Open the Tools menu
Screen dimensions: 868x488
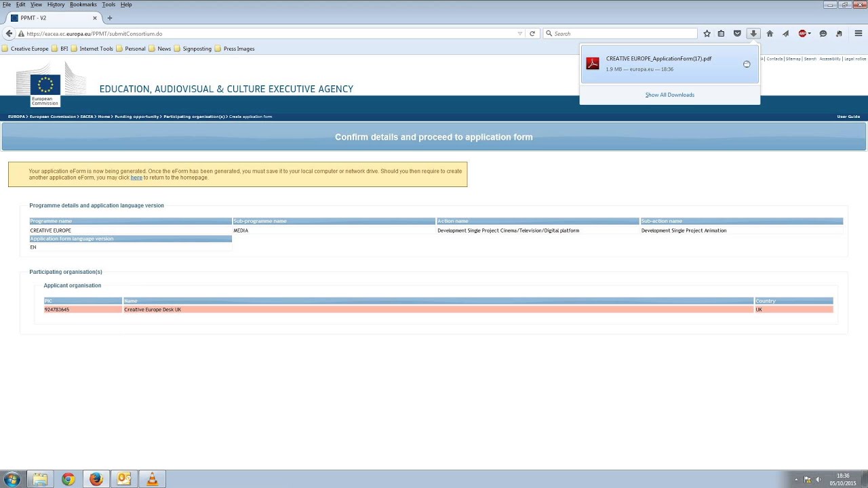point(108,4)
